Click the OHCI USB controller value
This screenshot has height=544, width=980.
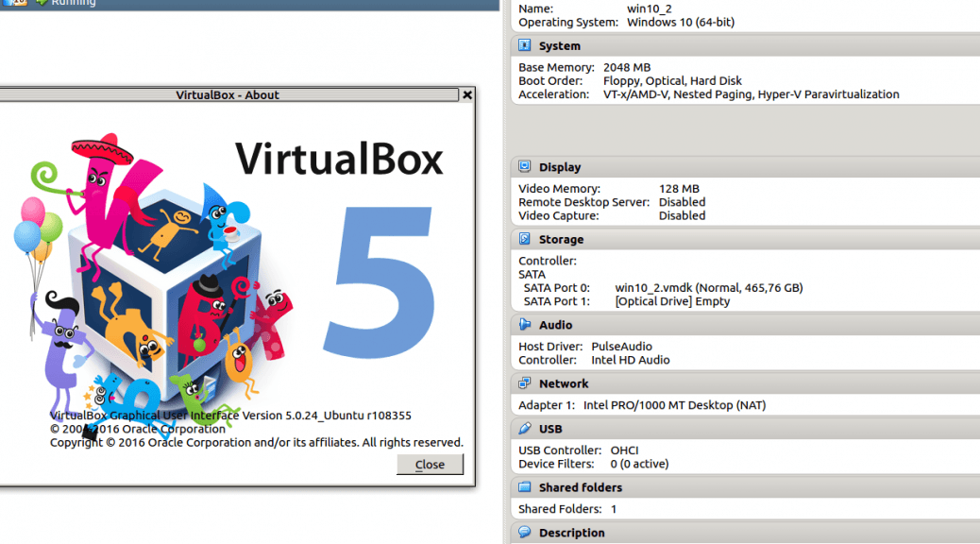624,450
